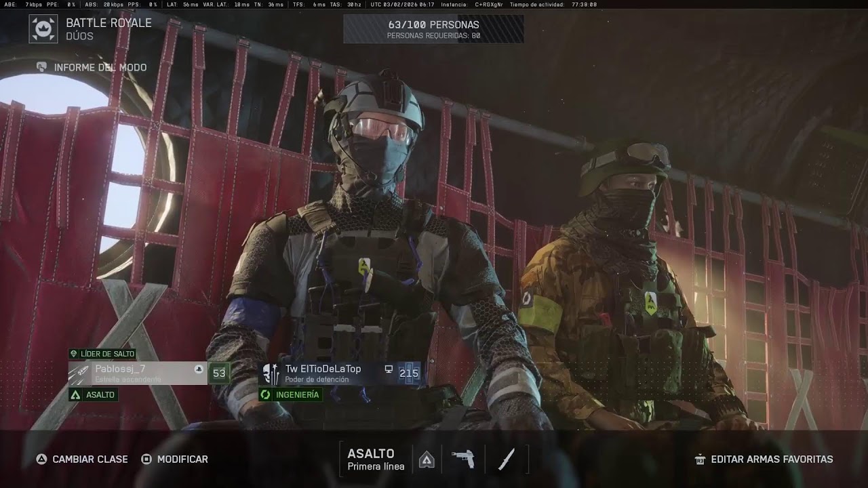Viewport: 868px width, 488px height.
Task: Click the Asalto triangle icon under Pablossj_7
Action: click(75, 394)
